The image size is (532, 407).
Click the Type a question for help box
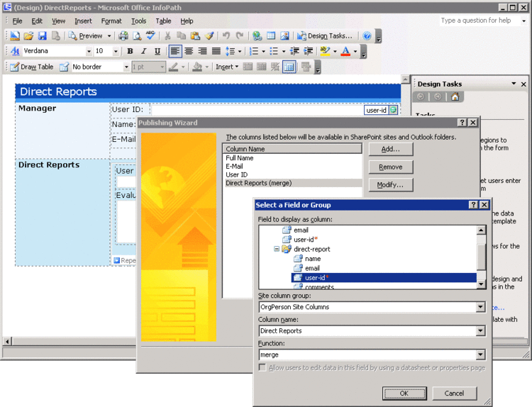click(480, 21)
